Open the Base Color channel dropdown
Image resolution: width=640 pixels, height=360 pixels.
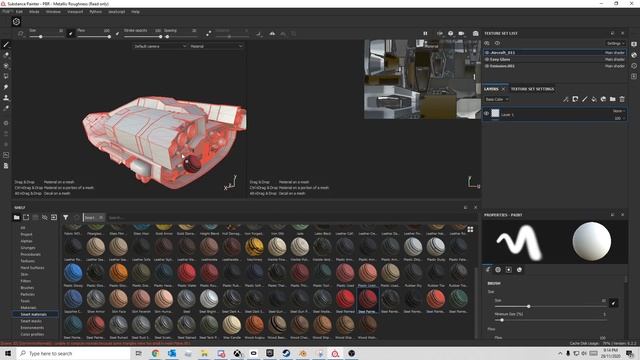(497, 99)
